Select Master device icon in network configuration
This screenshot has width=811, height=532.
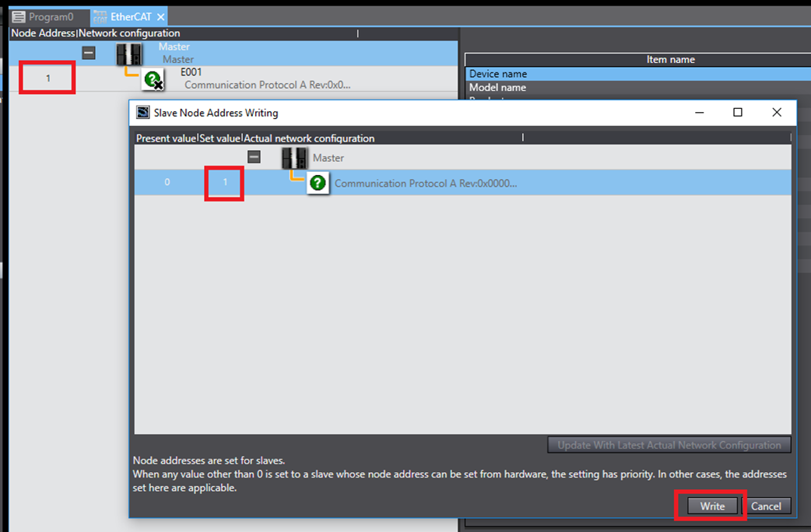tap(129, 54)
